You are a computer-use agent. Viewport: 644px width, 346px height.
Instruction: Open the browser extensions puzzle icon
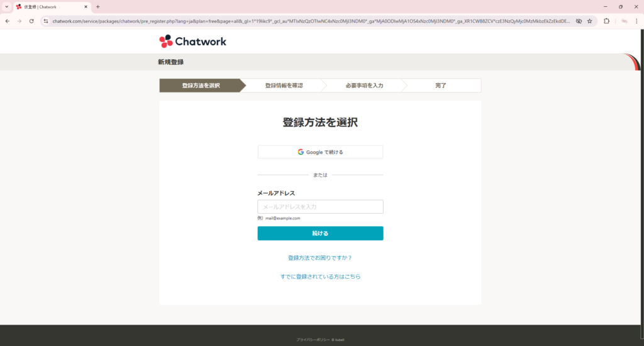tap(606, 21)
